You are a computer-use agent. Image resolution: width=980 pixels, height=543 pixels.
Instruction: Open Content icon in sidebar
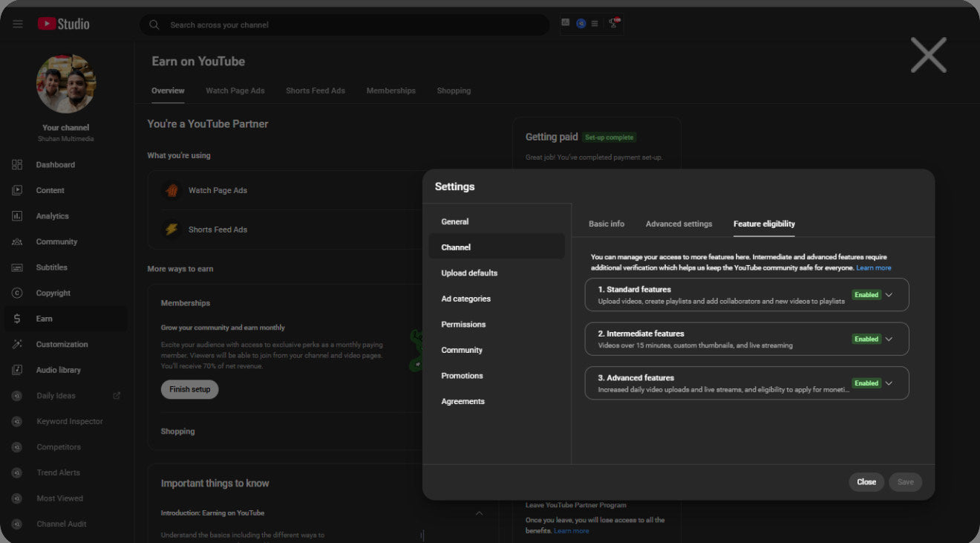[x=17, y=190]
